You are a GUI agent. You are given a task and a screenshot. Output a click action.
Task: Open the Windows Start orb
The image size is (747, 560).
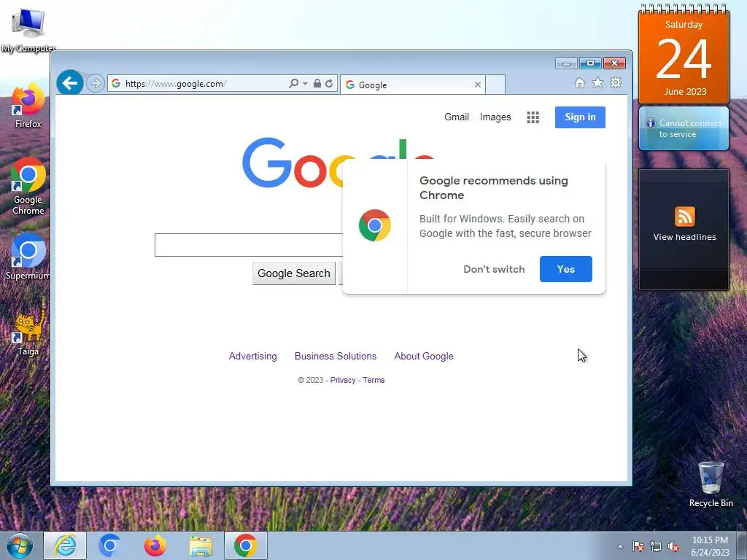coord(20,545)
